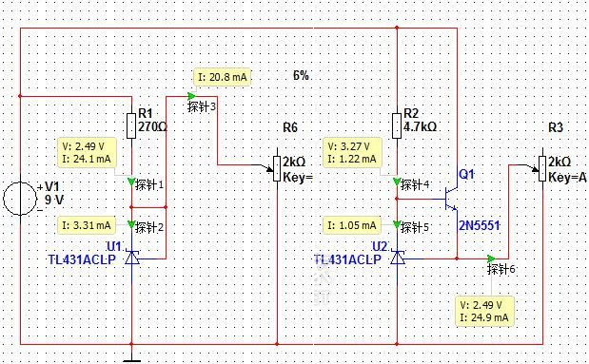Select the U2 TL431ACLP regulator symbol
This screenshot has height=364, width=589.
coord(398,258)
